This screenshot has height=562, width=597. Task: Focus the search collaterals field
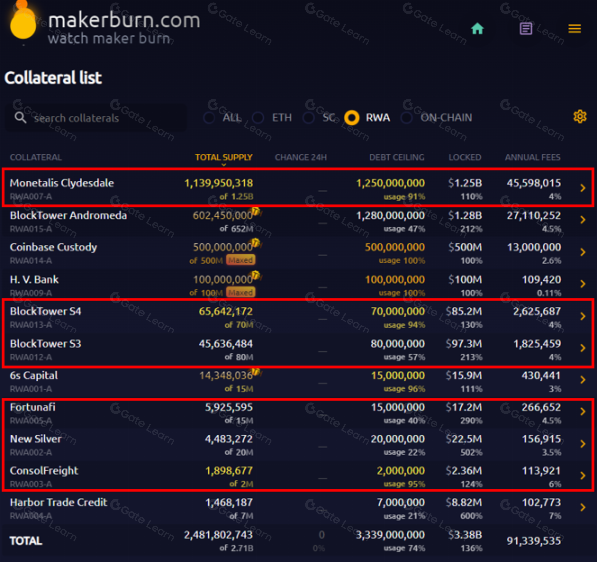tap(96, 118)
